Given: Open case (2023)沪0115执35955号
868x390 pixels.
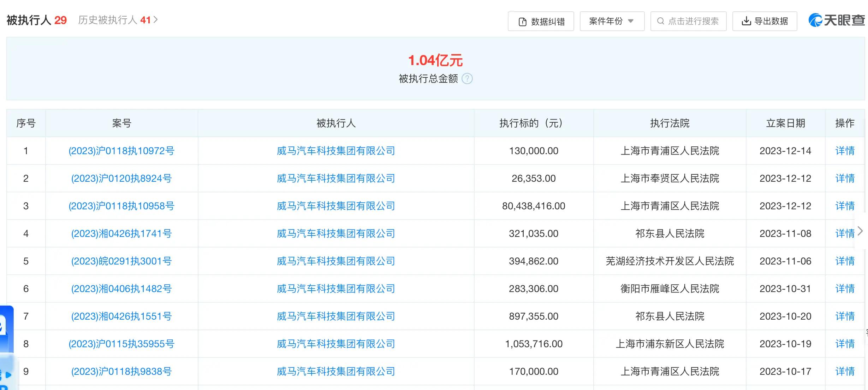Looking at the screenshot, I should pos(121,344).
